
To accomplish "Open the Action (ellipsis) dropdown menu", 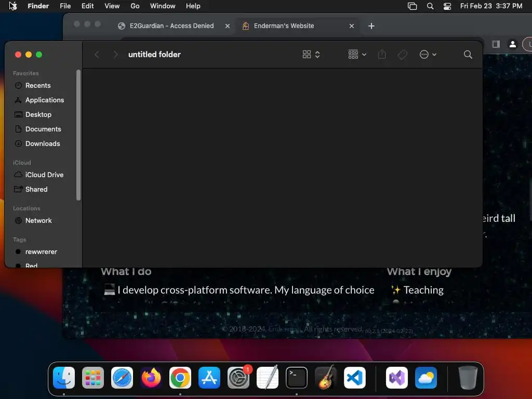I will click(x=428, y=55).
